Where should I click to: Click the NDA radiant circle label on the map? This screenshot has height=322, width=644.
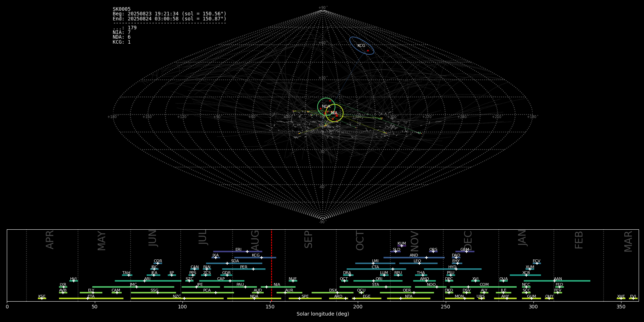tap(326, 107)
